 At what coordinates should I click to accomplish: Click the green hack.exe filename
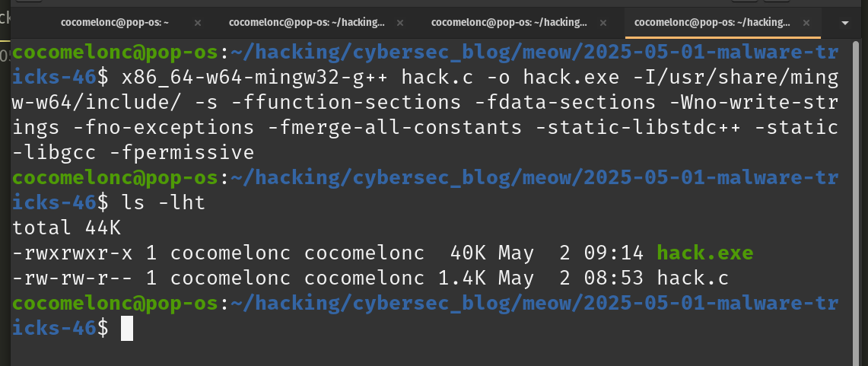(x=704, y=253)
